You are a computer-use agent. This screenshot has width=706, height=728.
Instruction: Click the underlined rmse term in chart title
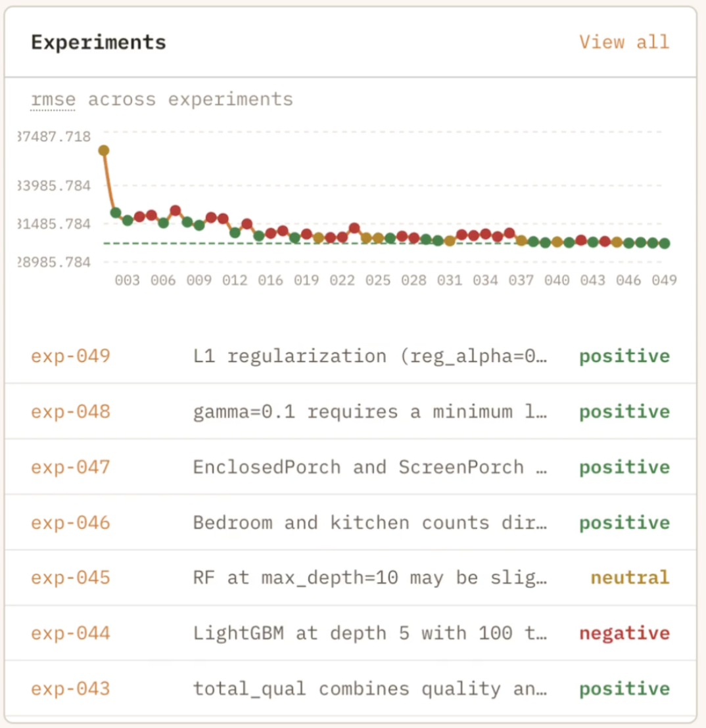(53, 100)
